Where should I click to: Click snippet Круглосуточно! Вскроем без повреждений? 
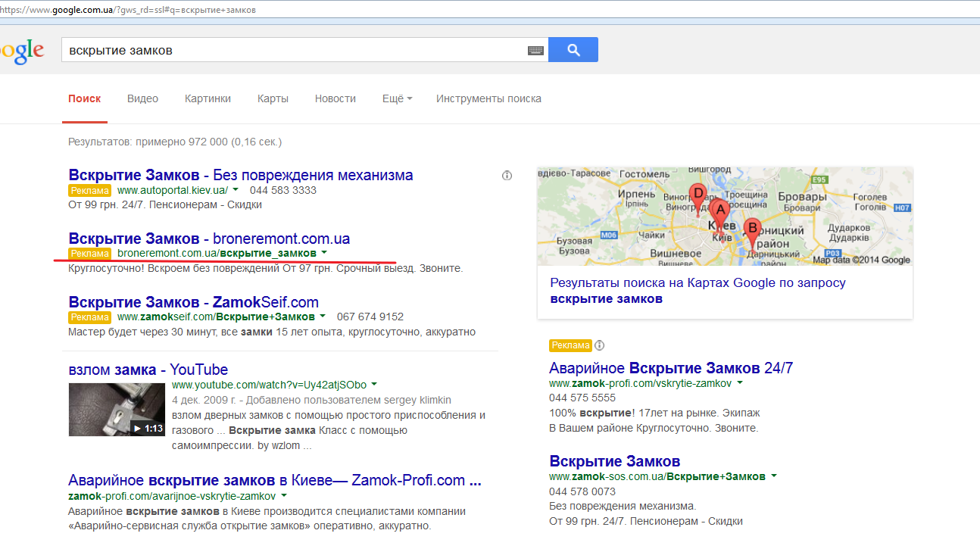coord(265,268)
